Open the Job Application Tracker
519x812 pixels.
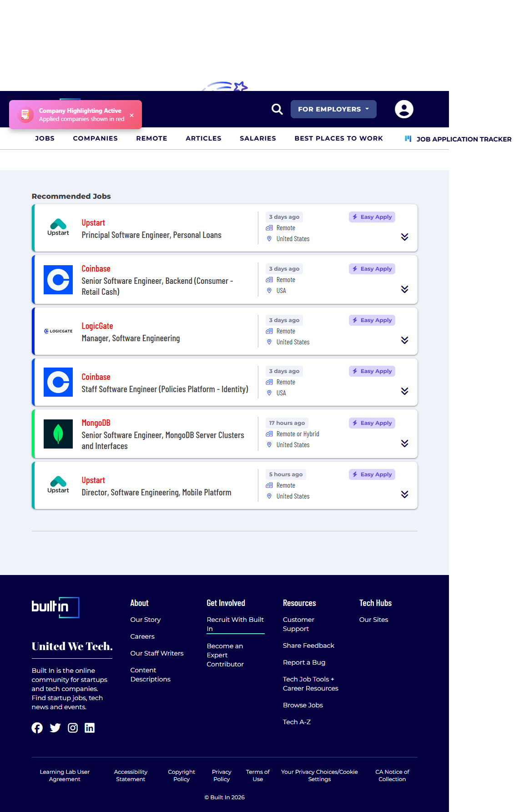[463, 139]
